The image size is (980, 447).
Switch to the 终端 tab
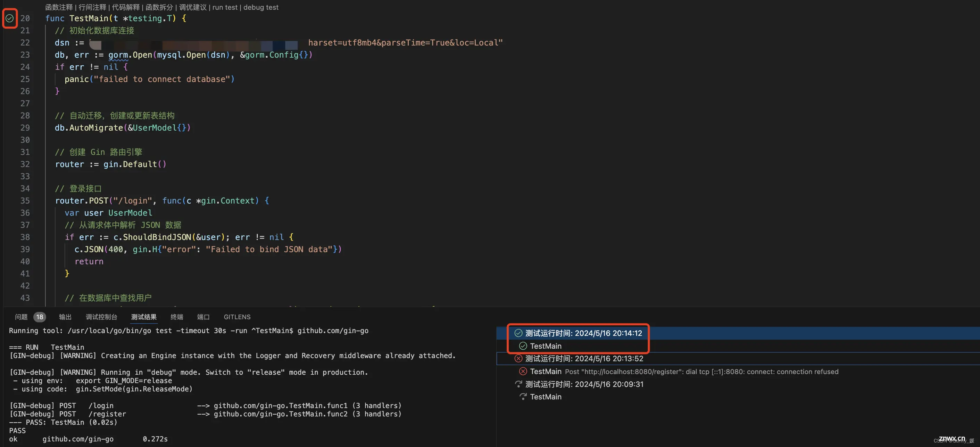pos(177,317)
